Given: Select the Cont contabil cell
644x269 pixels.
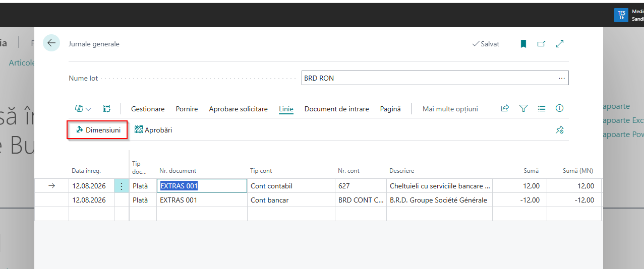Looking at the screenshot, I should click(291, 186).
